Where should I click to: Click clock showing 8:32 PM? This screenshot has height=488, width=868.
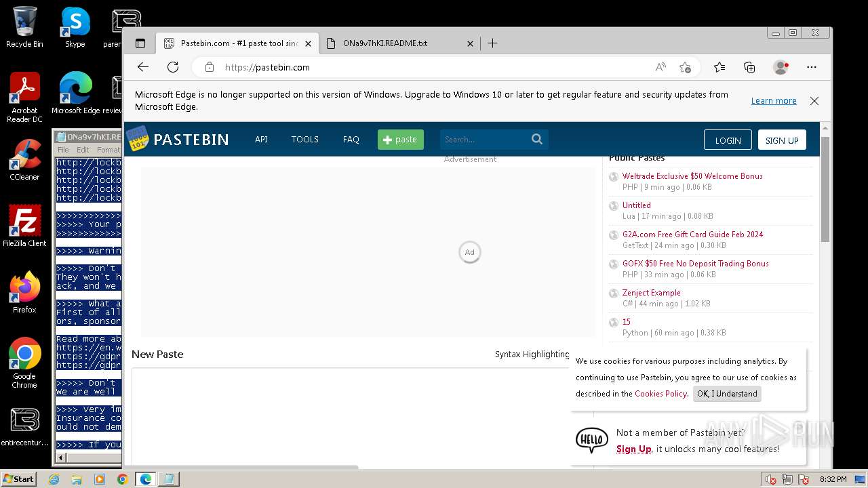833,479
